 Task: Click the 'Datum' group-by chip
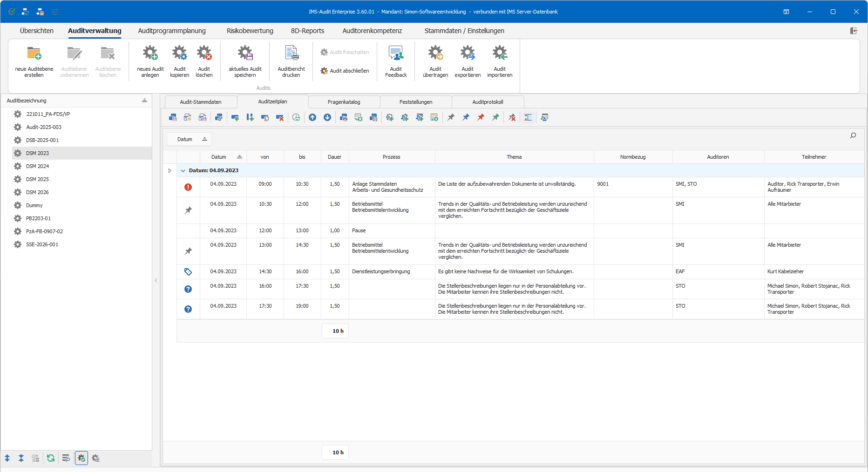point(189,139)
